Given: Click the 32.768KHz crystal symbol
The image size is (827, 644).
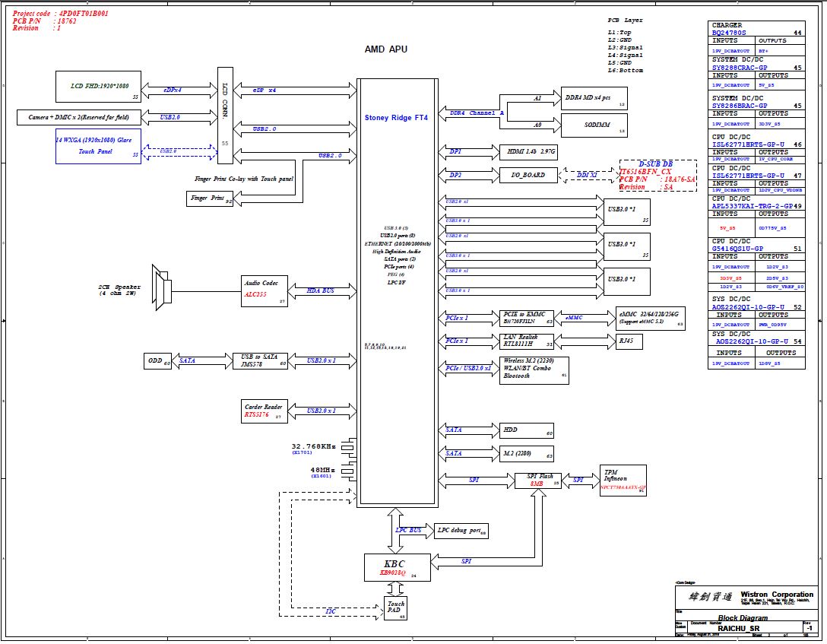Looking at the screenshot, I should [347, 447].
